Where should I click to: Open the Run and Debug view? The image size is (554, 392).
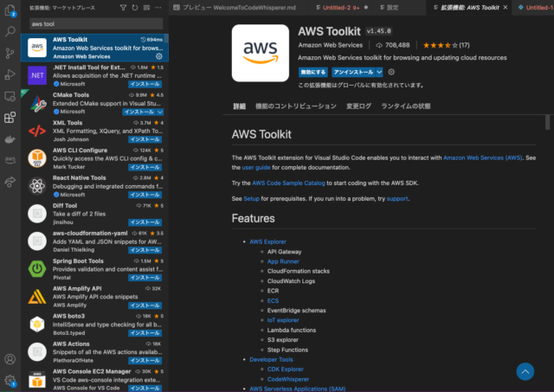[10, 74]
